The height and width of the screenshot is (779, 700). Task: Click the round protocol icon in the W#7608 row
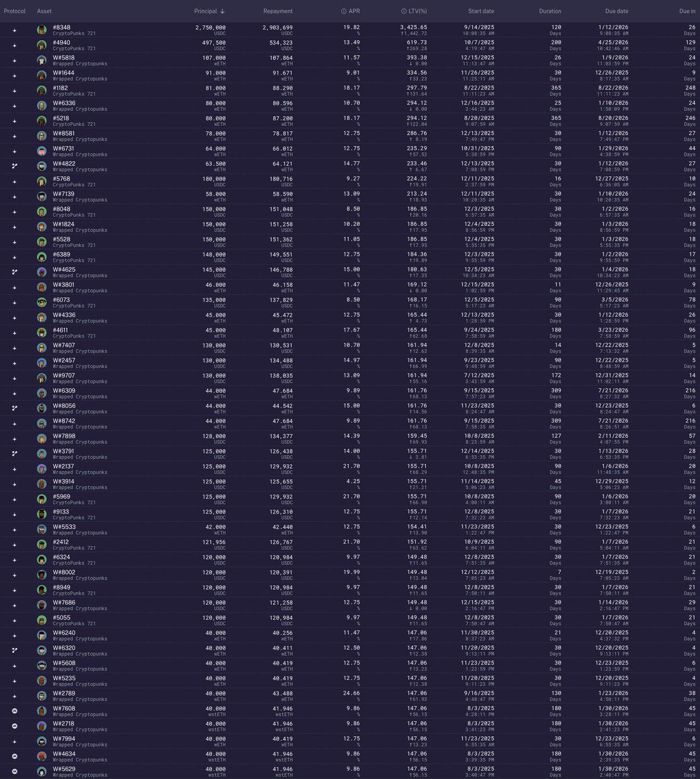15,711
